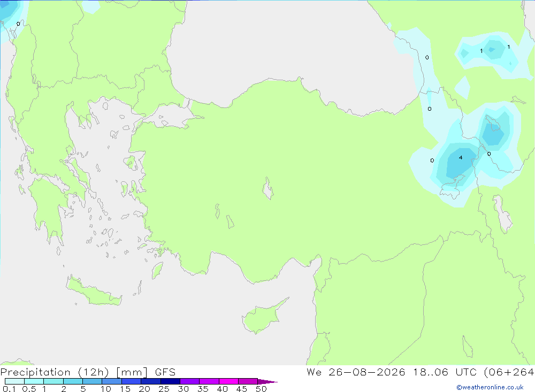Click the 1–2 mm legend color swatch
535x392 pixels.
(53, 381)
